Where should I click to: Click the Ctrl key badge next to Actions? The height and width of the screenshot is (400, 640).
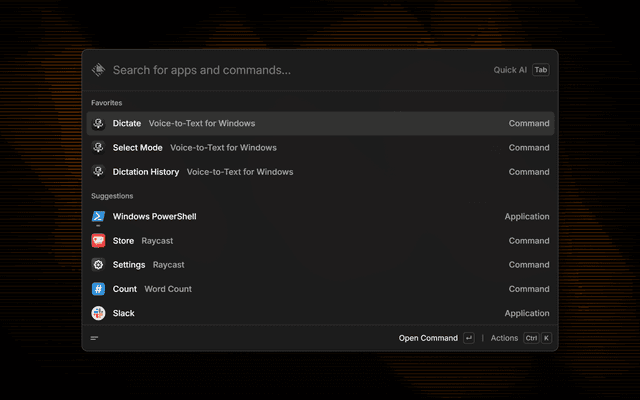(531, 338)
